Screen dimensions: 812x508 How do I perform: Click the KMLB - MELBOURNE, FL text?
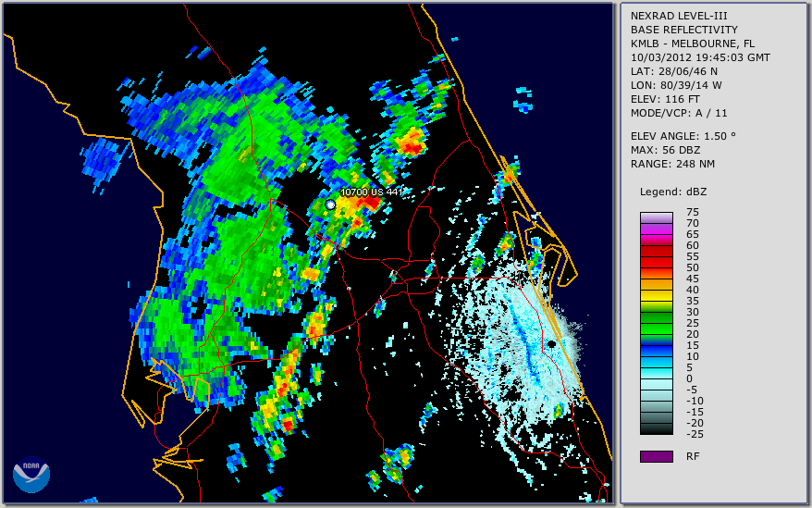[x=693, y=44]
